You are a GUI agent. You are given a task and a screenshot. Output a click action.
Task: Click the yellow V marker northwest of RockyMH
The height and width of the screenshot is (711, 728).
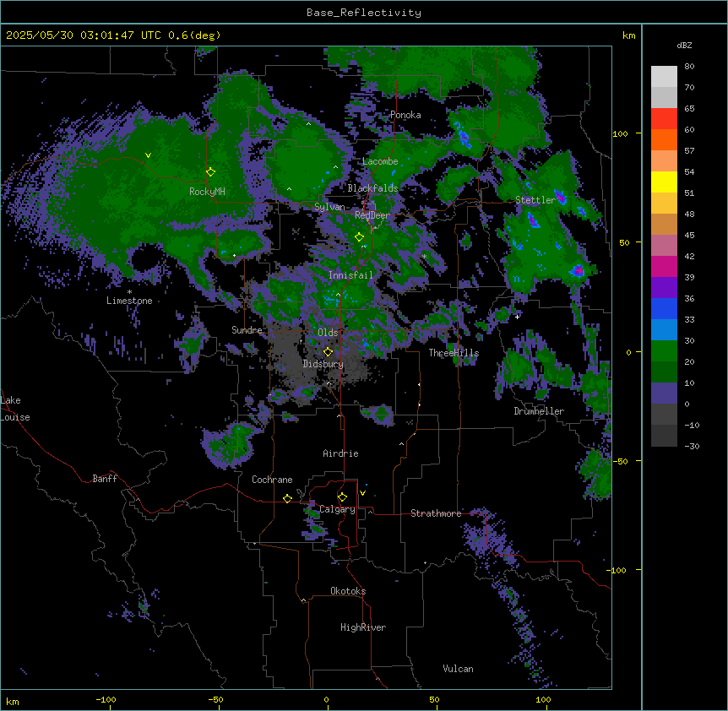[148, 155]
